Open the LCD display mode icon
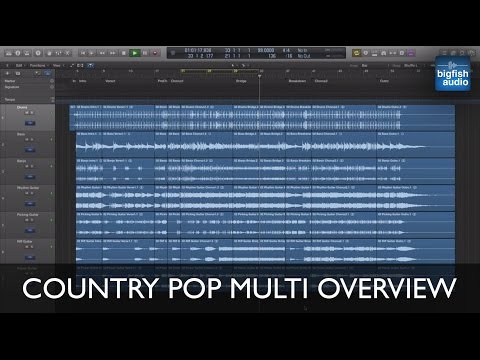The width and height of the screenshot is (480, 360). tap(173, 53)
